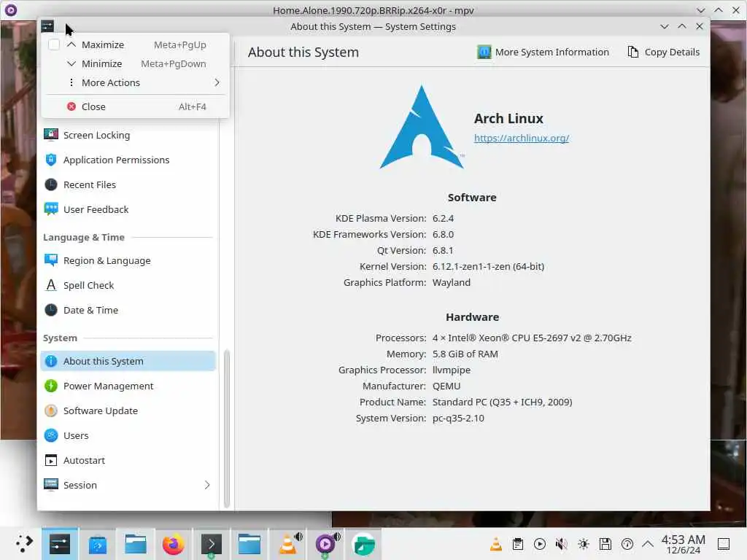The width and height of the screenshot is (747, 560).
Task: Open Power Management settings
Action: pos(128,386)
